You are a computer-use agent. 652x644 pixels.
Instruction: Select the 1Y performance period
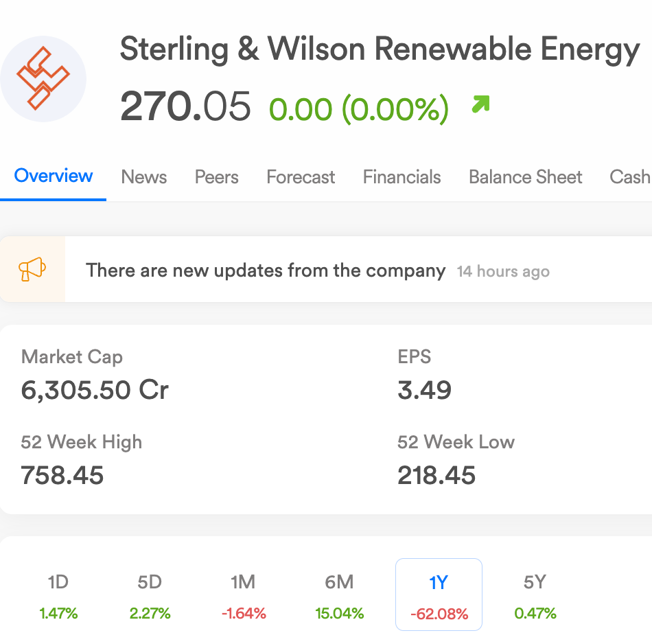tap(439, 595)
